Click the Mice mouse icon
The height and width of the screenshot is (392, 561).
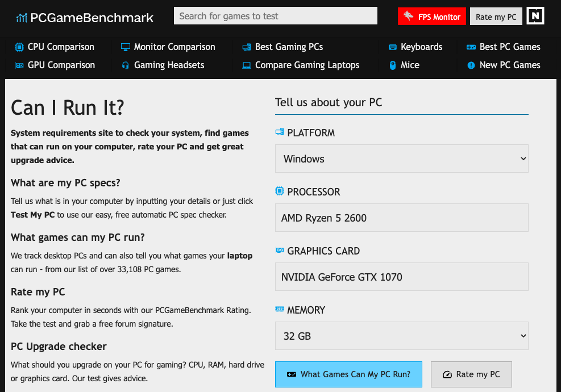tap(393, 65)
